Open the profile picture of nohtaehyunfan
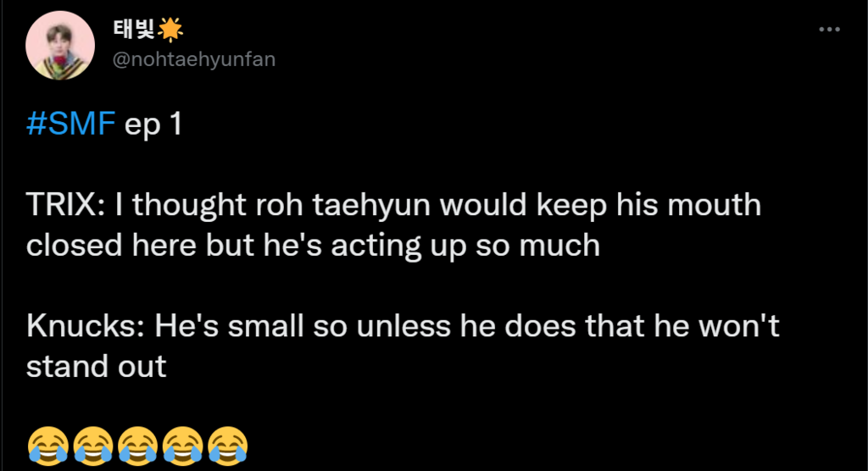Viewport: 868px width, 471px height. 60,46
